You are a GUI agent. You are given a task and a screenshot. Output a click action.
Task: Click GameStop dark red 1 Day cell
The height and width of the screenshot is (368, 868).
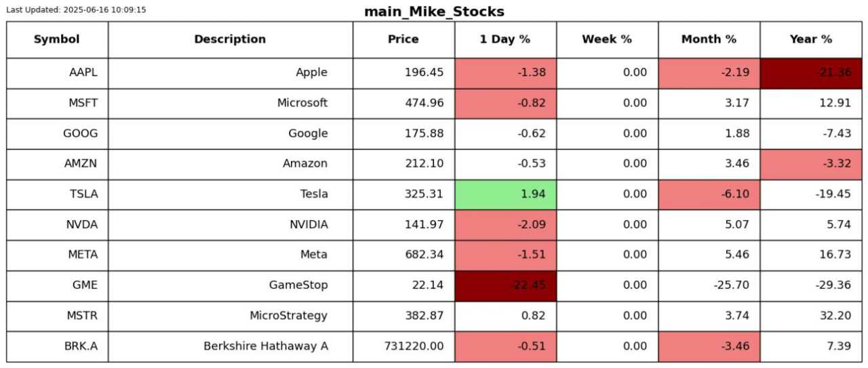[x=505, y=286]
